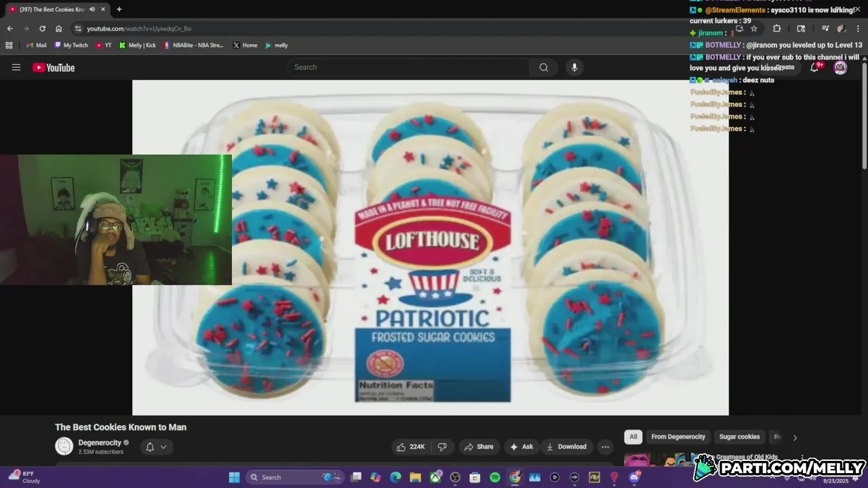Select the From Degenerocity chip

[678, 436]
